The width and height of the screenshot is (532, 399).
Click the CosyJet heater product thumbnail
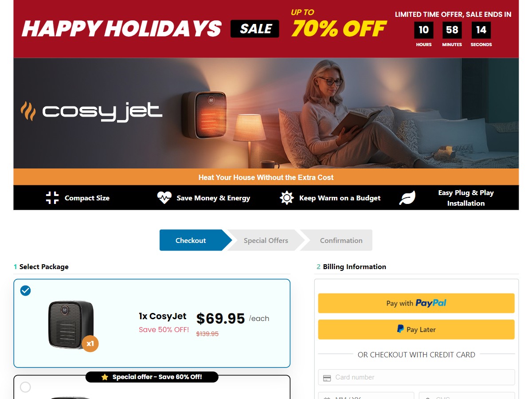tap(71, 325)
